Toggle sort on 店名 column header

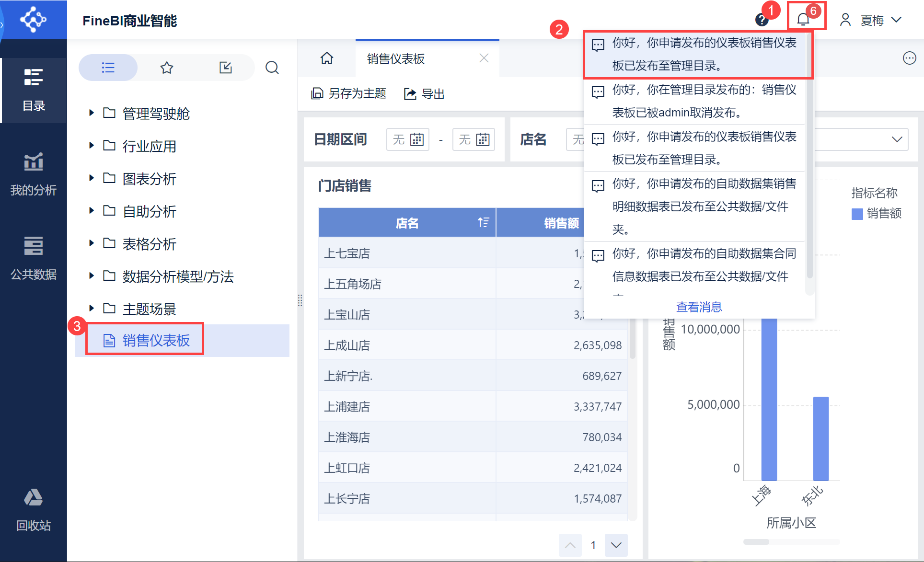pyautogui.click(x=483, y=222)
